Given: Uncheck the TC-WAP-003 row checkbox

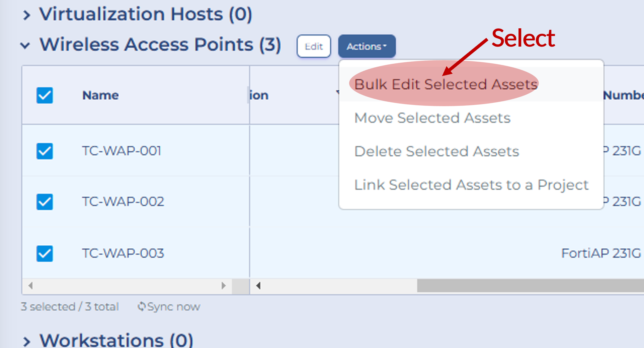Looking at the screenshot, I should pyautogui.click(x=45, y=254).
